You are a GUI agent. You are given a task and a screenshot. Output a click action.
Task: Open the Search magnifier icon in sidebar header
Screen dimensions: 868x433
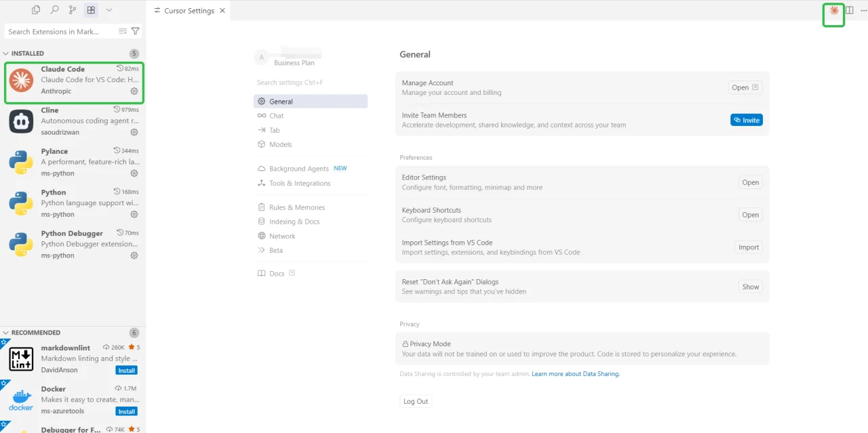54,10
